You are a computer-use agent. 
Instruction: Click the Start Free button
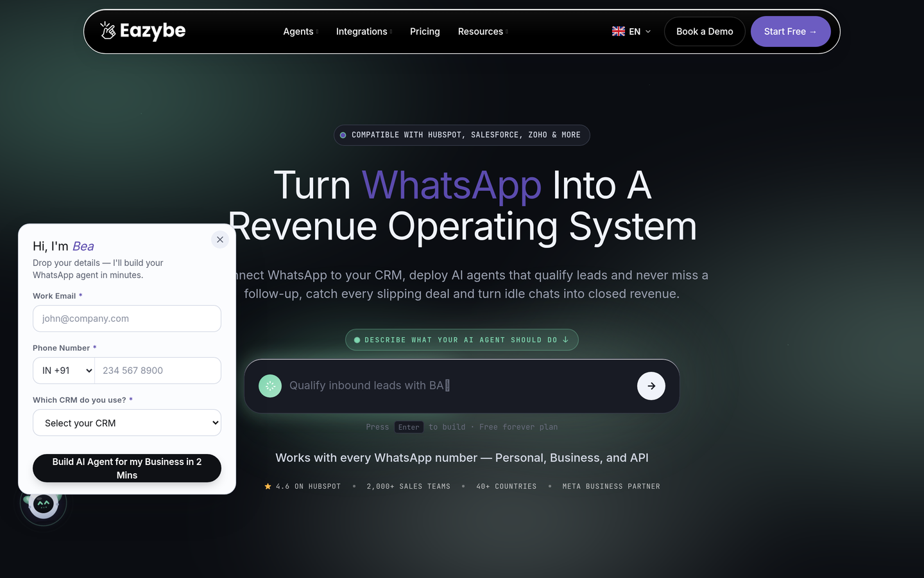(x=791, y=31)
